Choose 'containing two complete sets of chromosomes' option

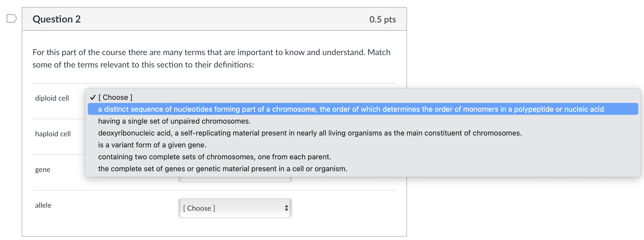(214, 157)
